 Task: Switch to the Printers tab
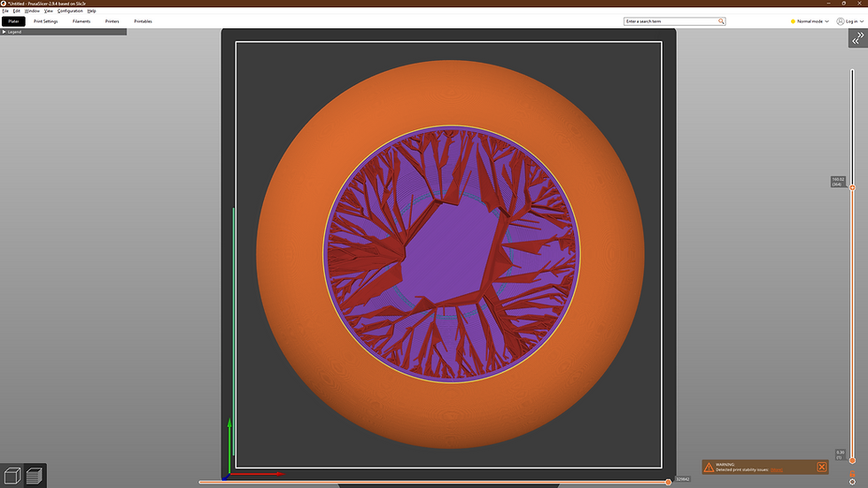[x=112, y=21]
